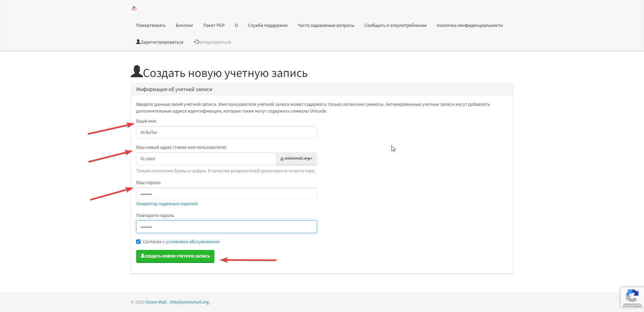Toggle the terms of service agreement checkbox
This screenshot has height=312, width=644.
[x=139, y=242]
